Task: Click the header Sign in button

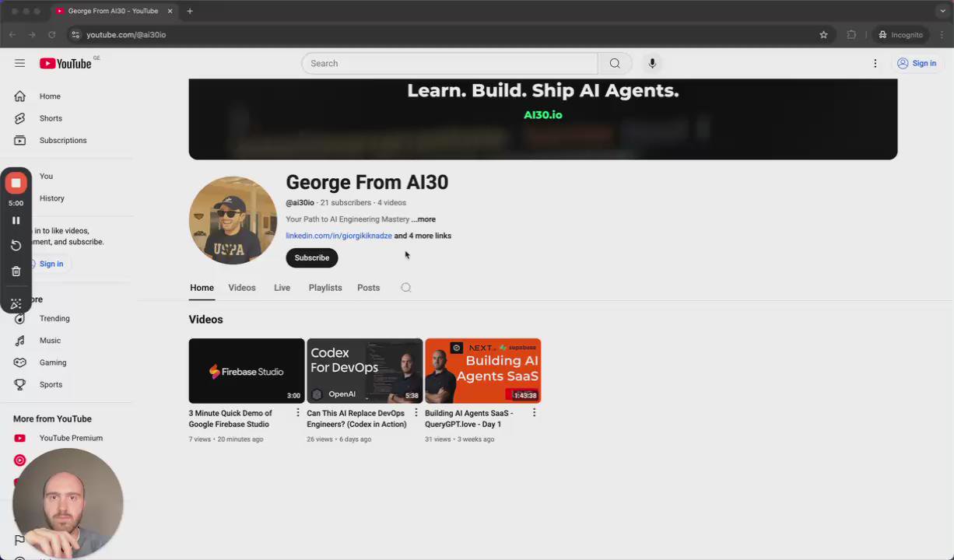Action: (917, 63)
